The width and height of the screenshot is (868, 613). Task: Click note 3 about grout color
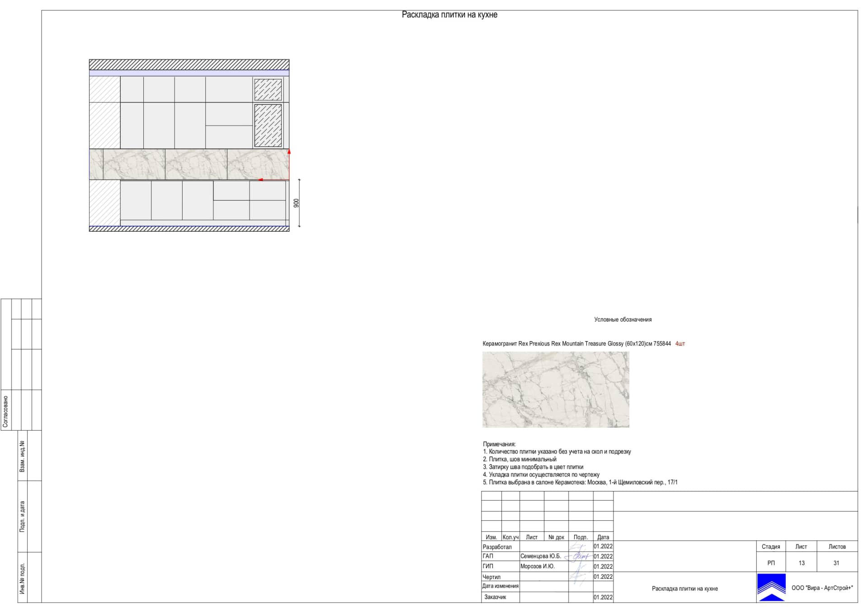533,467
